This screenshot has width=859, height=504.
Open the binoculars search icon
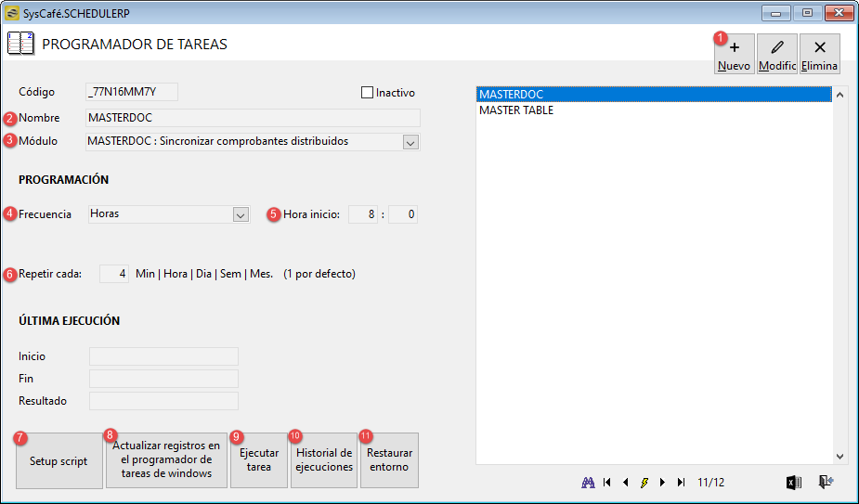tap(588, 482)
